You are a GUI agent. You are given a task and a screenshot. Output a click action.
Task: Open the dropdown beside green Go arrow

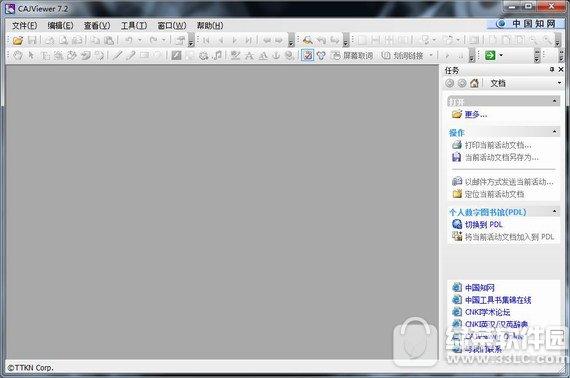[x=501, y=56]
